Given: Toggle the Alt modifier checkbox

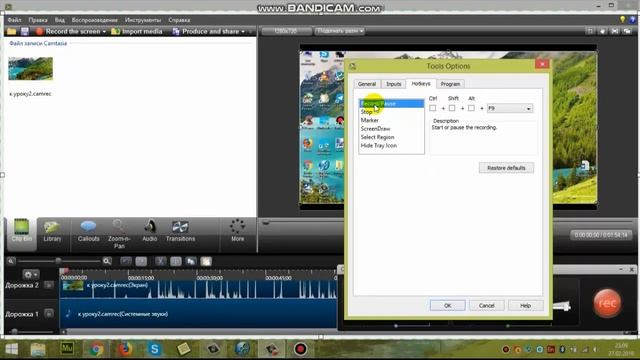Looking at the screenshot, I should [471, 108].
